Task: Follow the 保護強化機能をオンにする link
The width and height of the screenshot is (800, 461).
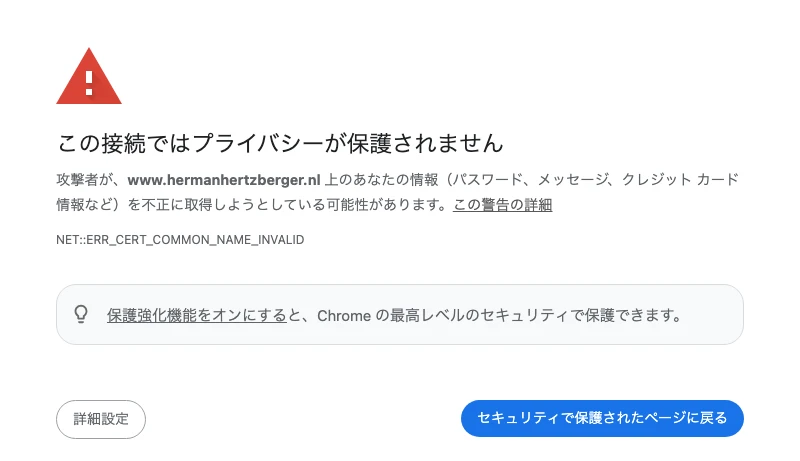Action: click(x=197, y=315)
